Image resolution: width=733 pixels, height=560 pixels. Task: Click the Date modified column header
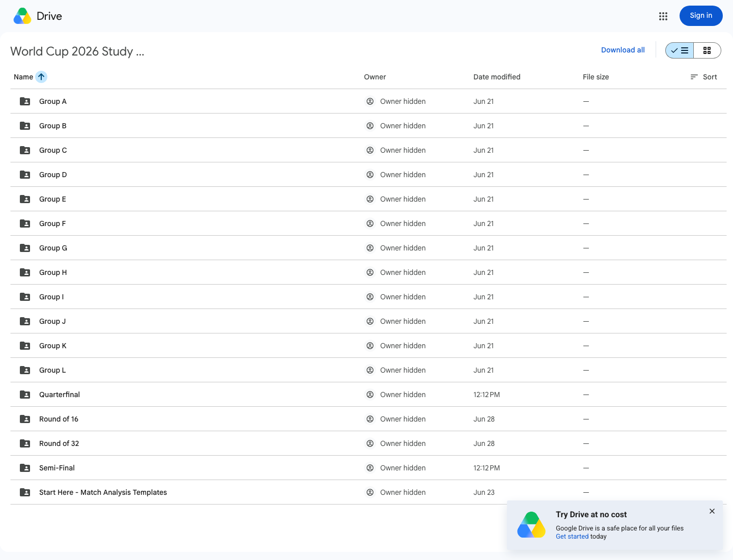coord(497,77)
